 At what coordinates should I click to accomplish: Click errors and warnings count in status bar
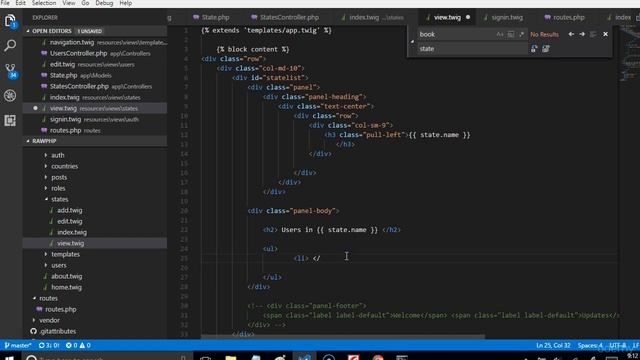coord(78,345)
